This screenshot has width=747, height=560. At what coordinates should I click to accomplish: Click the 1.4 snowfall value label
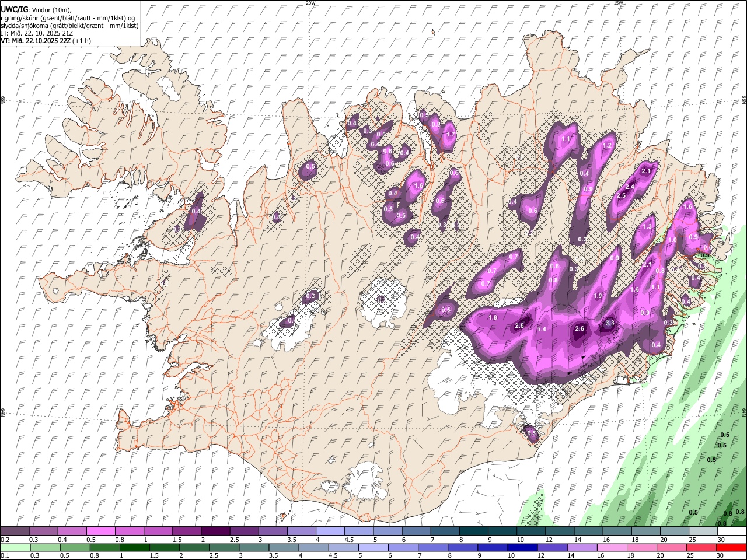click(542, 330)
